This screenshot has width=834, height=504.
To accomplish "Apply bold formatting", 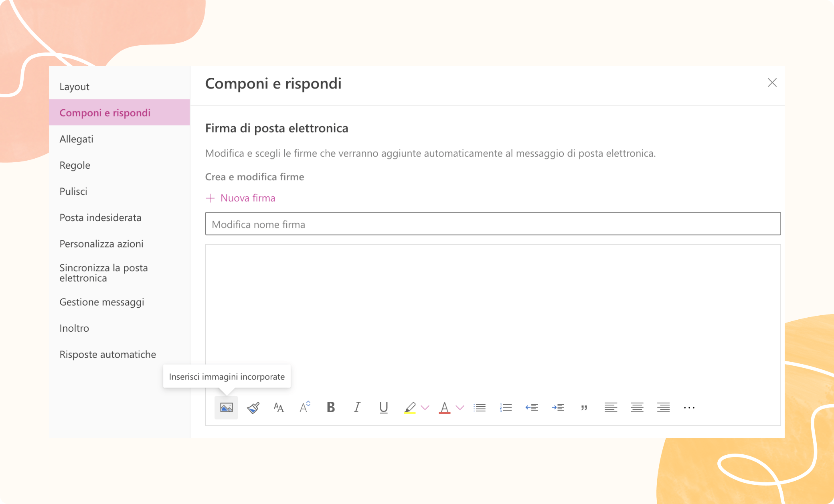I will click(x=330, y=407).
